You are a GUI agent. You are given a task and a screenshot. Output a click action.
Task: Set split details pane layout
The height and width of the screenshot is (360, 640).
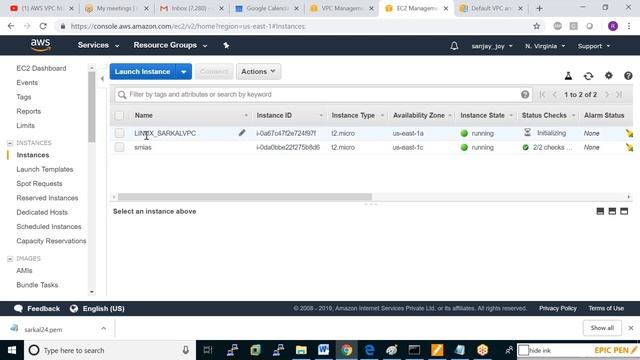pyautogui.click(x=612, y=211)
